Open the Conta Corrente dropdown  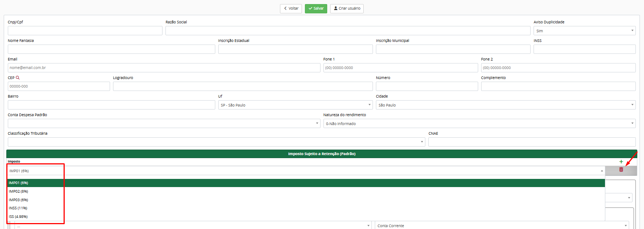[502, 226]
